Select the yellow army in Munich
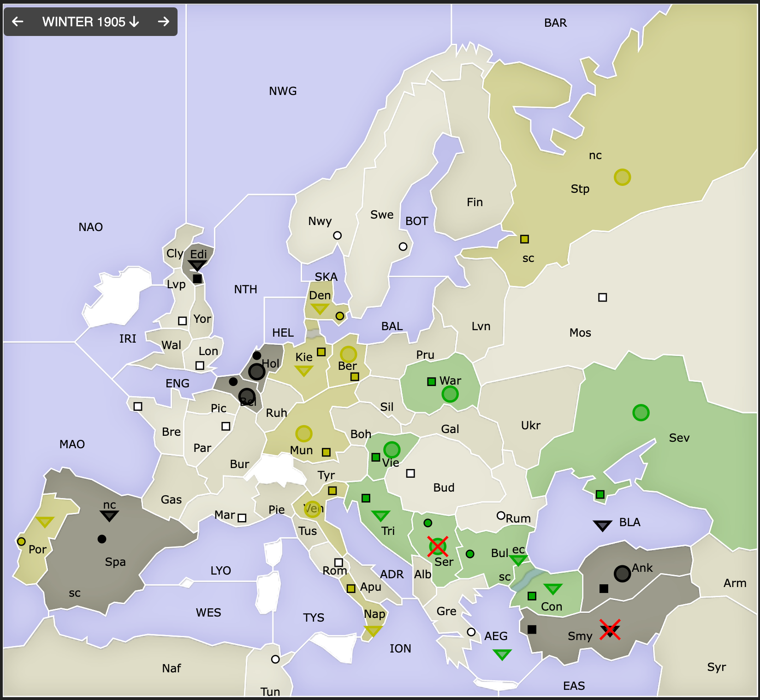 tap(303, 434)
